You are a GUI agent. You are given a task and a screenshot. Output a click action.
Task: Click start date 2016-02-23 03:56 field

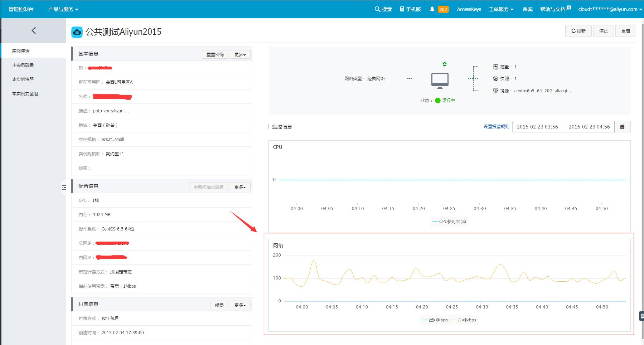(x=537, y=127)
